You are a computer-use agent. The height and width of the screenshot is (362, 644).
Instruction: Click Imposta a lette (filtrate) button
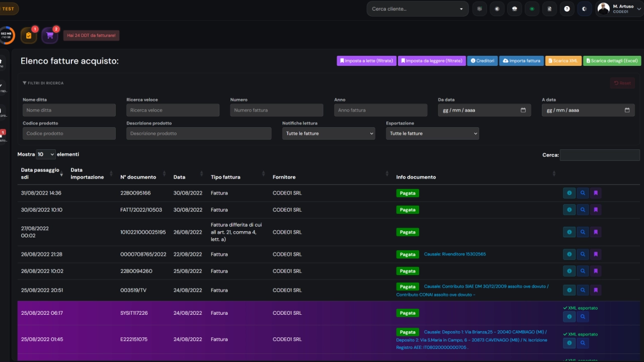click(x=366, y=61)
